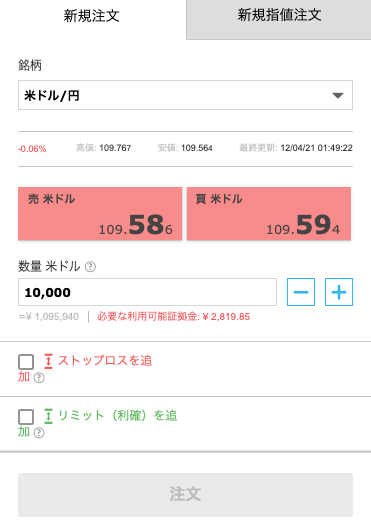371x525 pixels.
Task: Open help icon beside ストップロスを追加
Action: tap(39, 378)
